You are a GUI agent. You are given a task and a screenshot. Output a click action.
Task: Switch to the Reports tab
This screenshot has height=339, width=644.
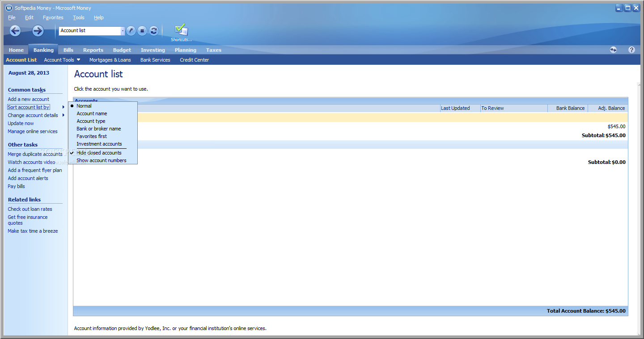[x=93, y=50]
